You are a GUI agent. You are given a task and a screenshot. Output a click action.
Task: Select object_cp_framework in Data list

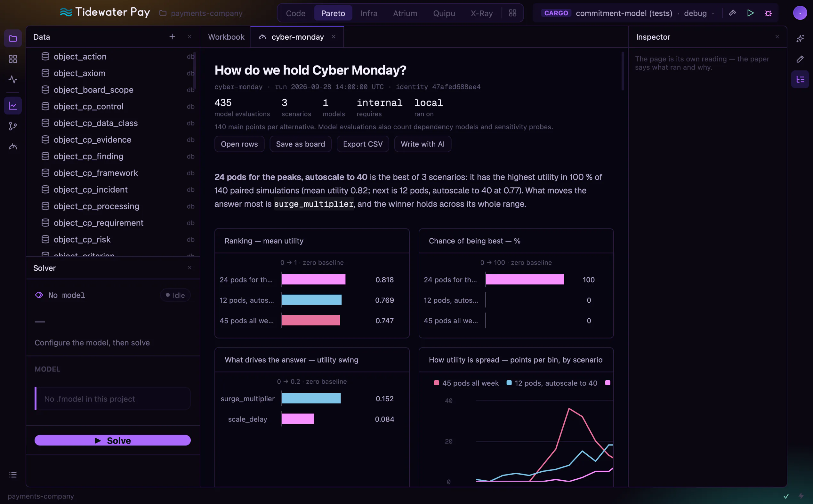pos(113,173)
